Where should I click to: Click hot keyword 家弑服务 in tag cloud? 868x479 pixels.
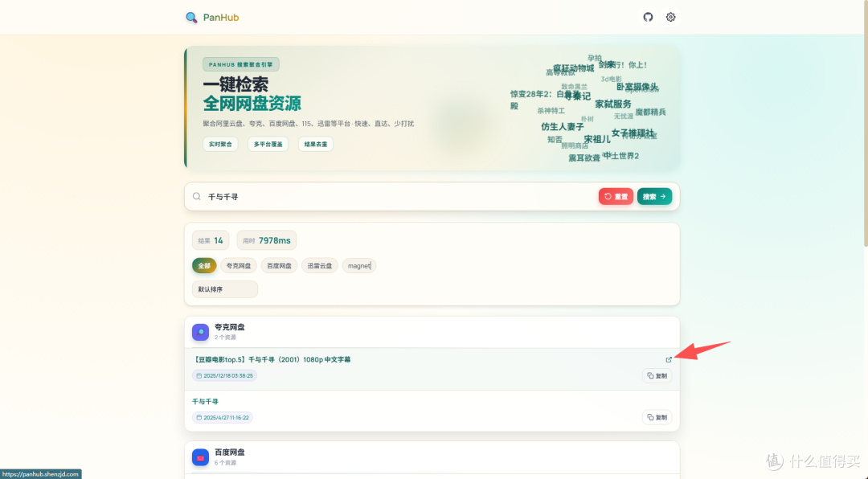(x=612, y=104)
